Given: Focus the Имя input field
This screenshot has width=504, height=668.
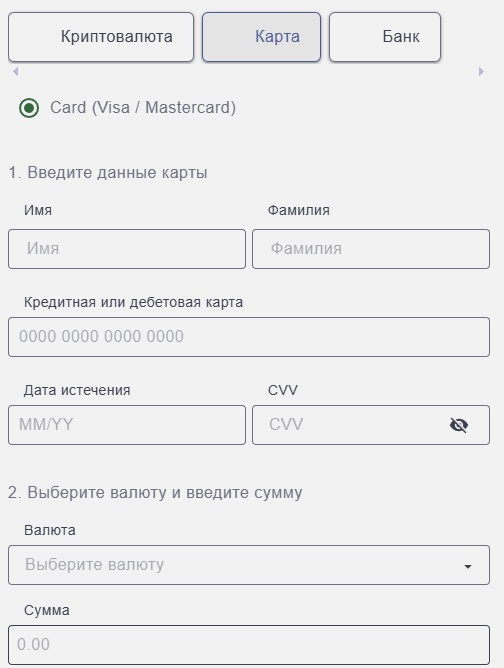Looking at the screenshot, I should tap(127, 249).
